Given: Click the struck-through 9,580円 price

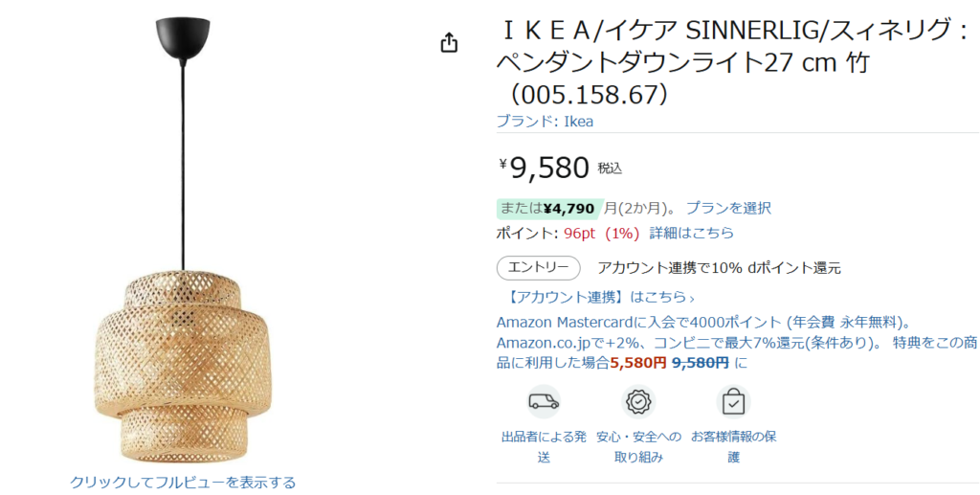Looking at the screenshot, I should pyautogui.click(x=701, y=363).
